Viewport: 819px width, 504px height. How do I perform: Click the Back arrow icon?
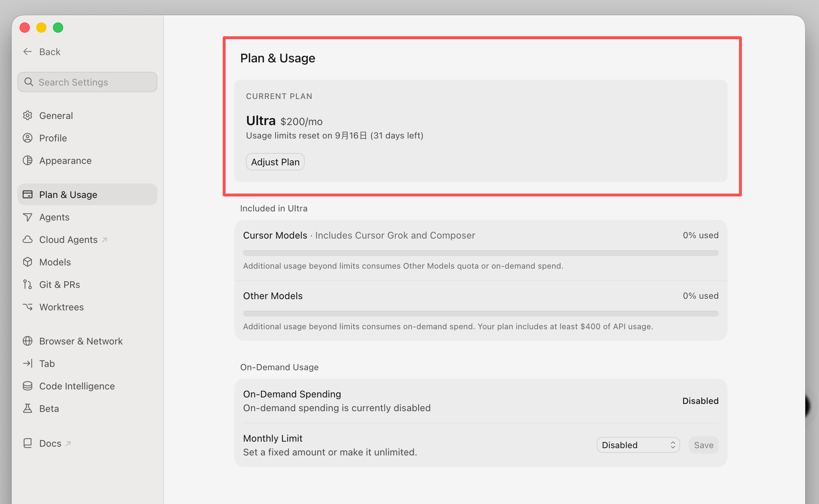coord(28,52)
